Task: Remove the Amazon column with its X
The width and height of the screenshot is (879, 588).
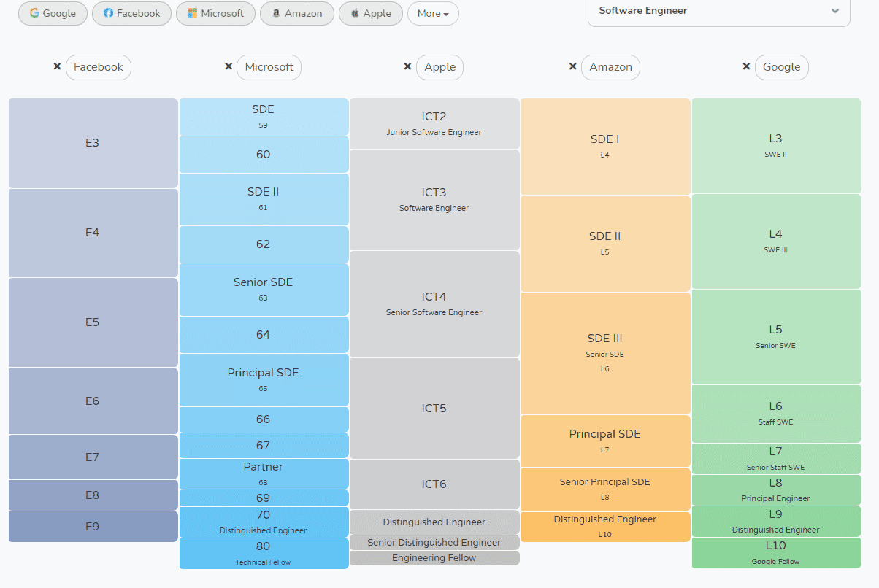Action: tap(573, 66)
